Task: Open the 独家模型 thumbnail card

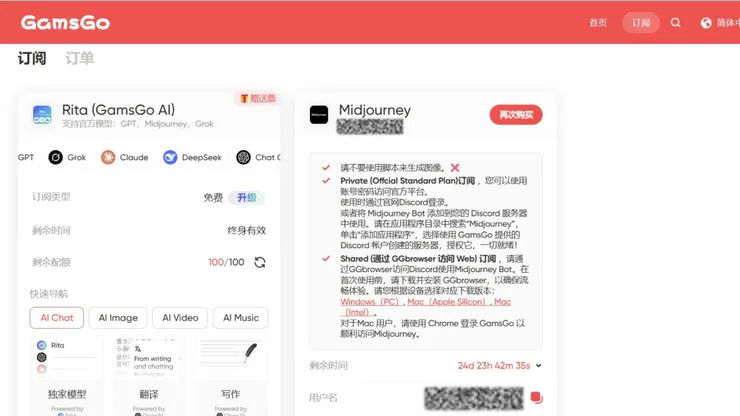Action: (x=67, y=376)
